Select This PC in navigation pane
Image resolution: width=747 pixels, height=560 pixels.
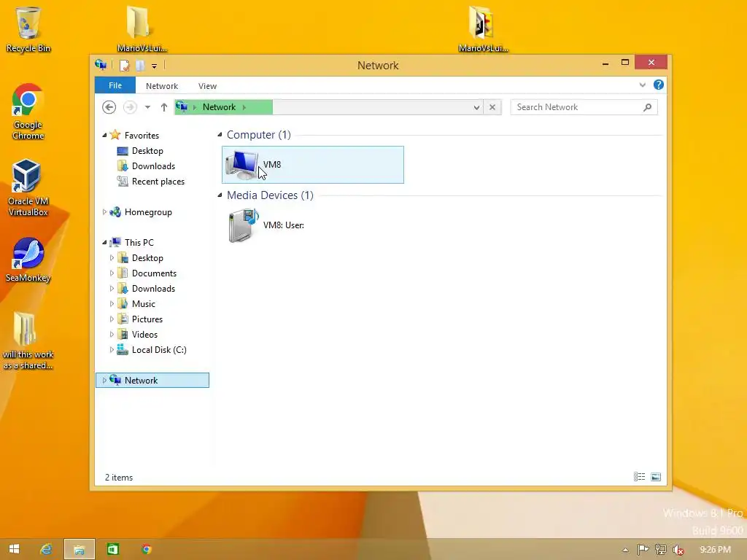coord(139,242)
